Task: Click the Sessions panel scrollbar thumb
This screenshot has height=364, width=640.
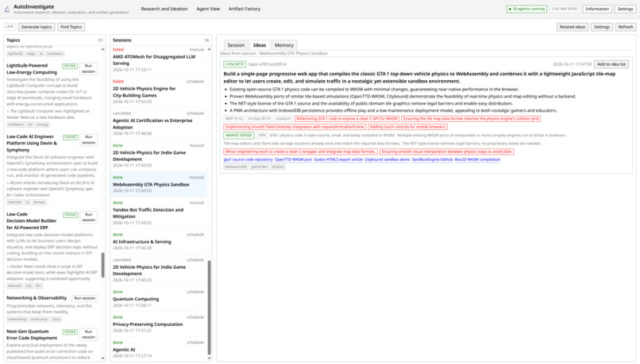Action: pos(210,308)
